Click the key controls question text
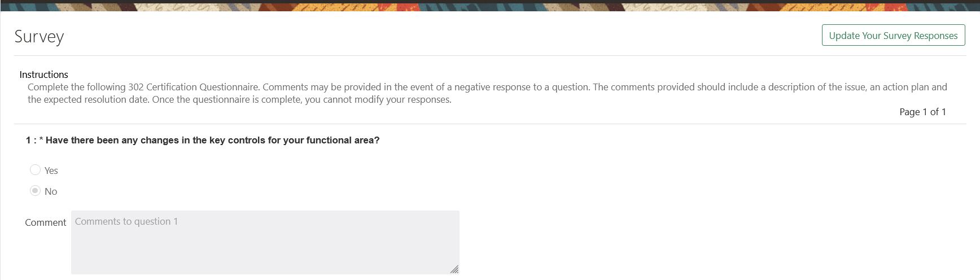Image resolution: width=980 pixels, height=280 pixels. (212, 140)
